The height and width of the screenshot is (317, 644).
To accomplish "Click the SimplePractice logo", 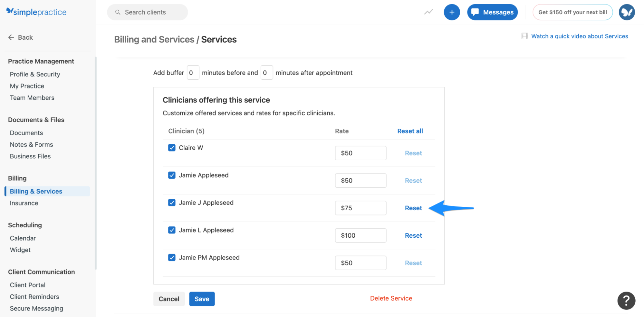I will point(36,12).
